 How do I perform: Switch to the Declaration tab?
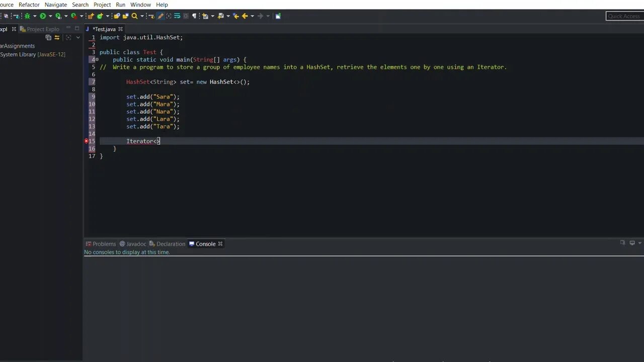(167, 244)
